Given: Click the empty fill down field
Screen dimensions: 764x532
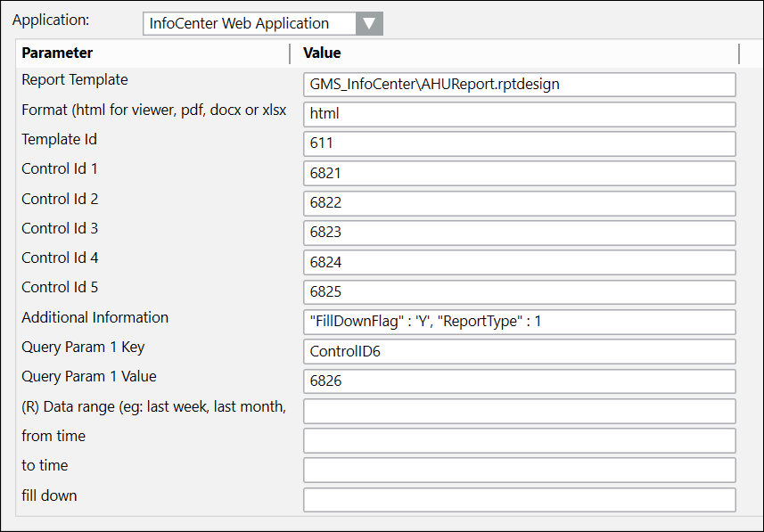Looking at the screenshot, I should point(519,499).
